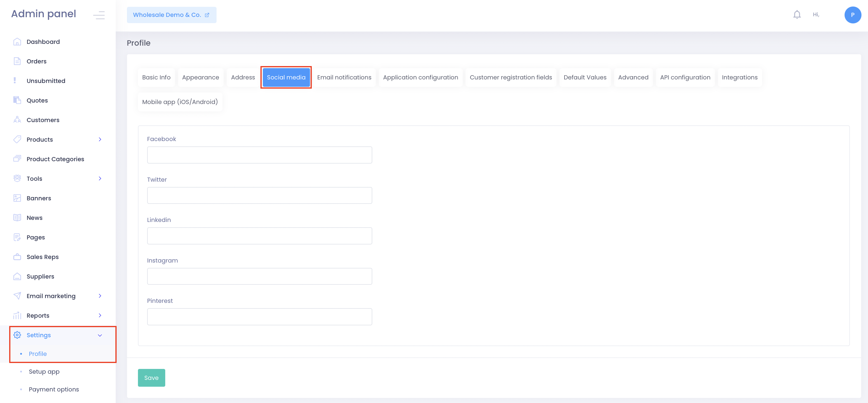The height and width of the screenshot is (403, 868).
Task: Expand the Email marketing submenu chevron
Action: point(100,296)
